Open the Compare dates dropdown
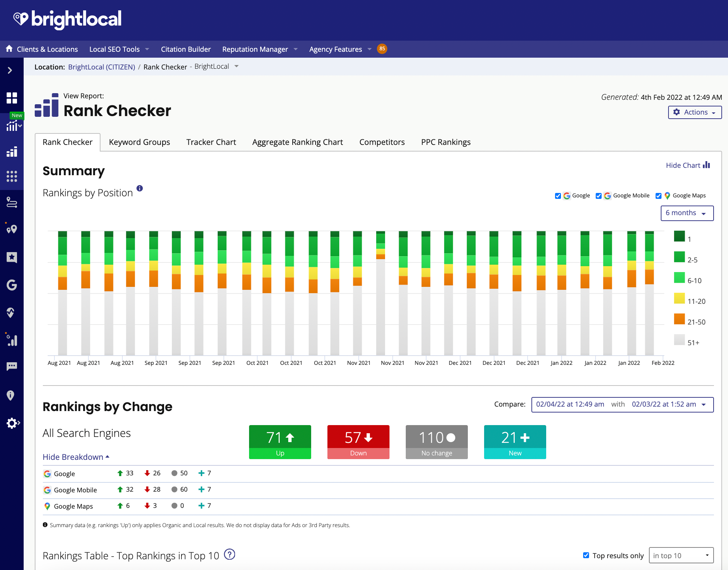The height and width of the screenshot is (570, 728). tap(622, 404)
